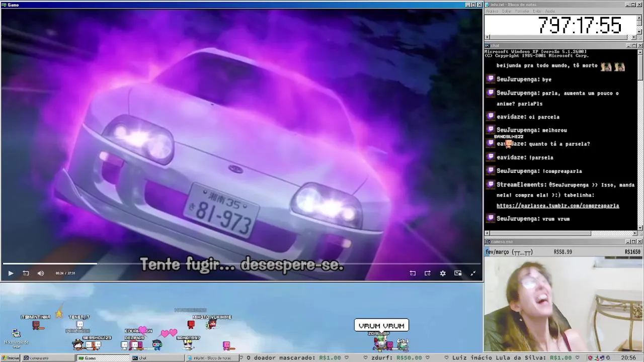Click notepad icon in info.txt title bar
Screen dimensions: 644x362
click(x=488, y=5)
